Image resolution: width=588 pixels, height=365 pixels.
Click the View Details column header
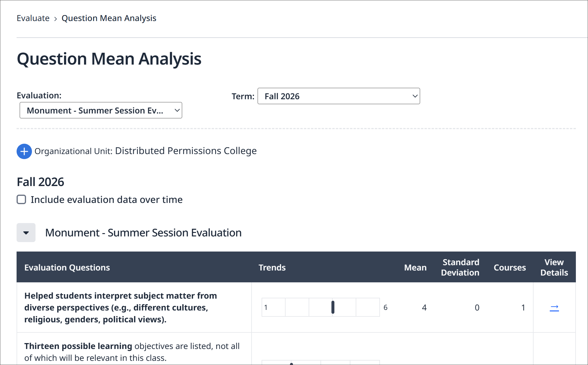554,267
